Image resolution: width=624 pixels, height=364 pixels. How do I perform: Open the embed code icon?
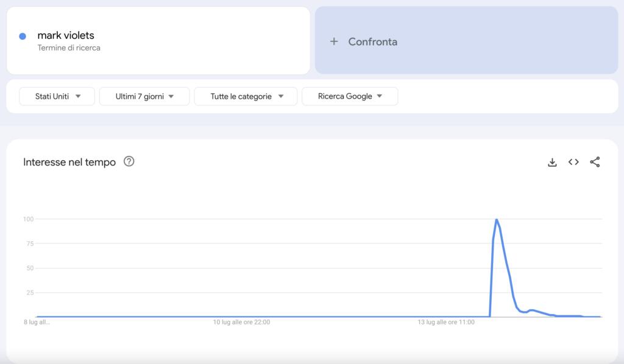(573, 162)
